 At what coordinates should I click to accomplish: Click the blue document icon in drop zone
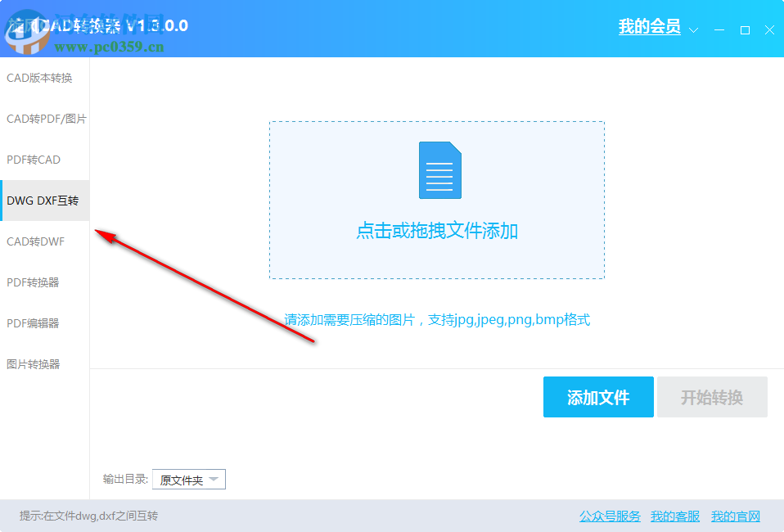click(x=439, y=170)
